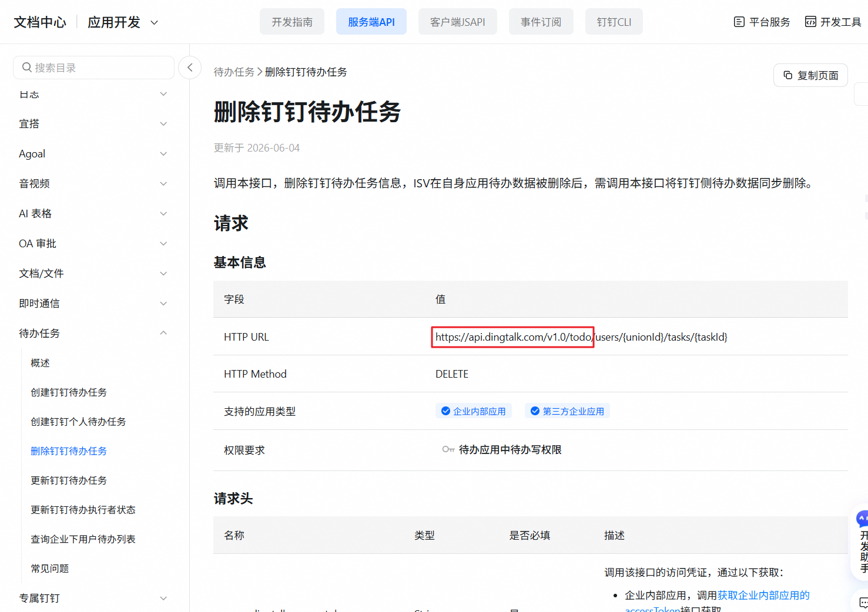Click the checkmark icon on 第三方企业应用
This screenshot has height=612, width=868.
click(535, 411)
